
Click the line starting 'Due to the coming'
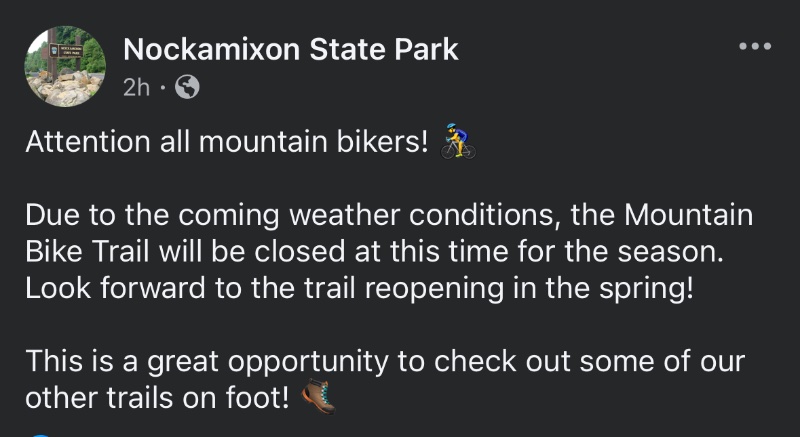(x=388, y=215)
